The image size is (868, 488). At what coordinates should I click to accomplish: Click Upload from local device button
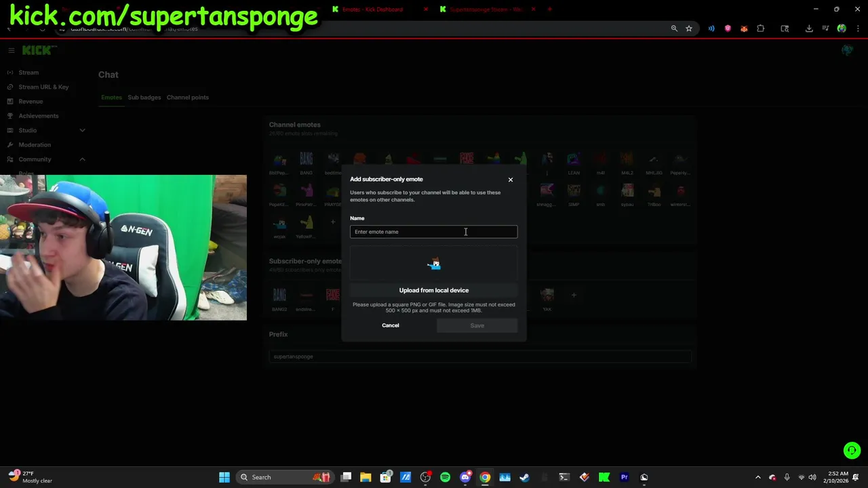click(434, 290)
